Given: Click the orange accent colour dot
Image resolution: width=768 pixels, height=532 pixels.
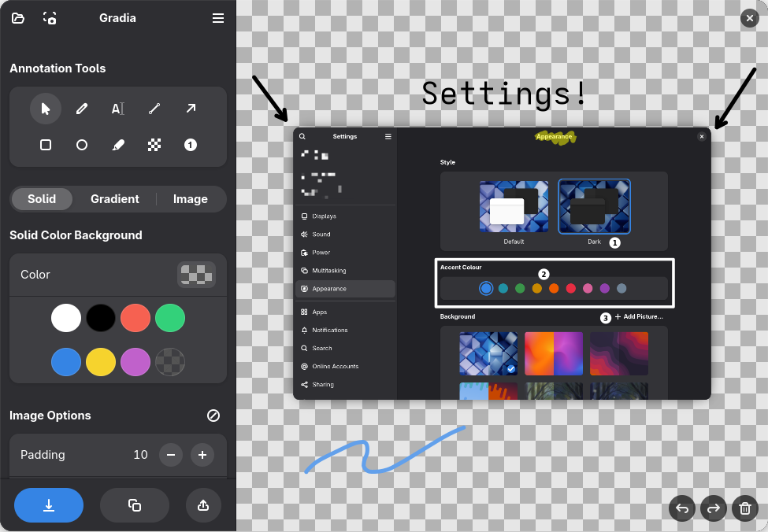Looking at the screenshot, I should [554, 288].
